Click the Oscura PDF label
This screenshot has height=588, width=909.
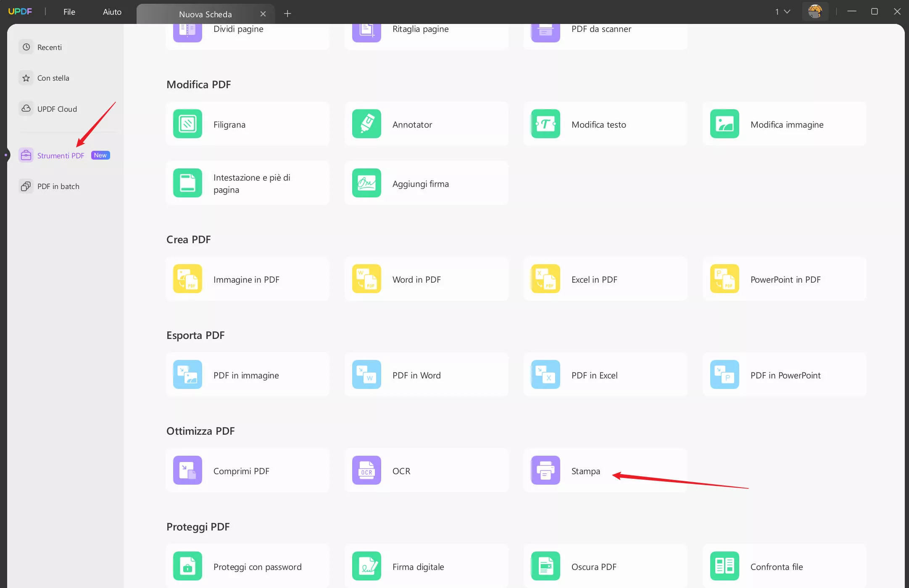coord(594,567)
